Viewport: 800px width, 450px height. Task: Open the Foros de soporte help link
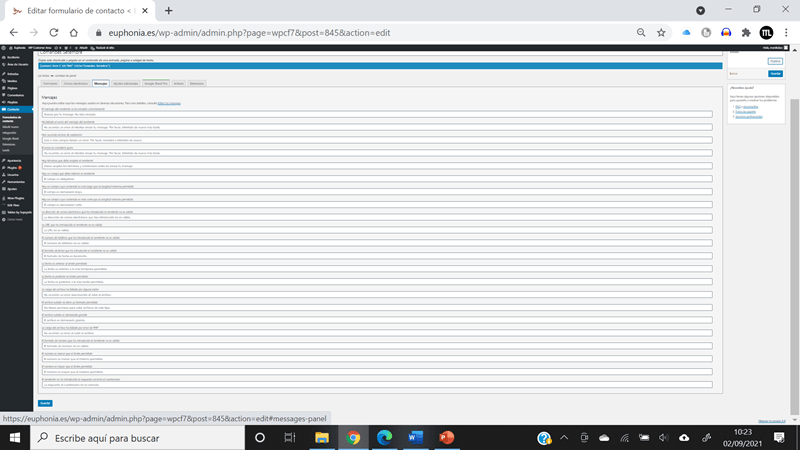745,112
